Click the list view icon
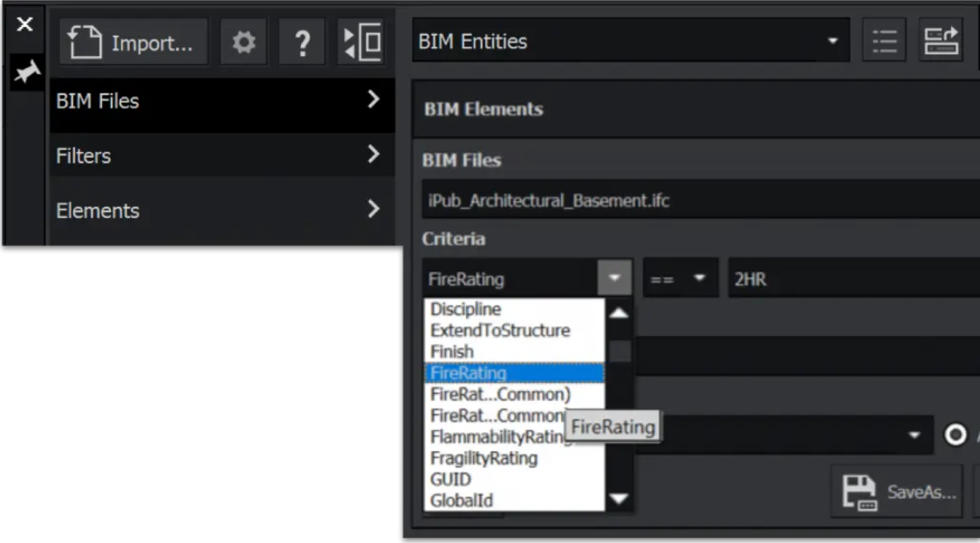The image size is (980, 543). pos(884,41)
